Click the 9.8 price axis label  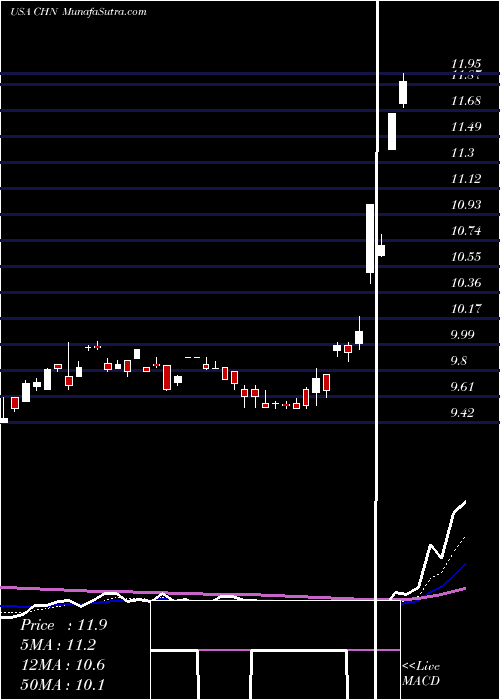459,361
